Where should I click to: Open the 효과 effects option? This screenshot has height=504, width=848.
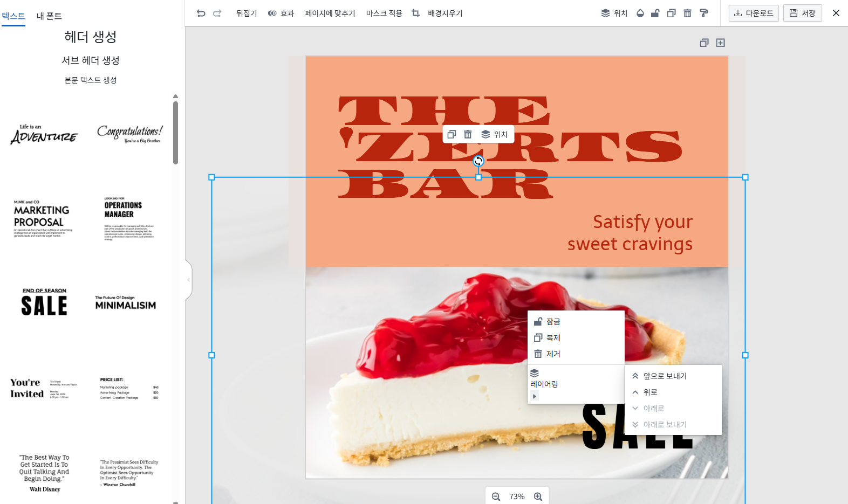pos(281,13)
